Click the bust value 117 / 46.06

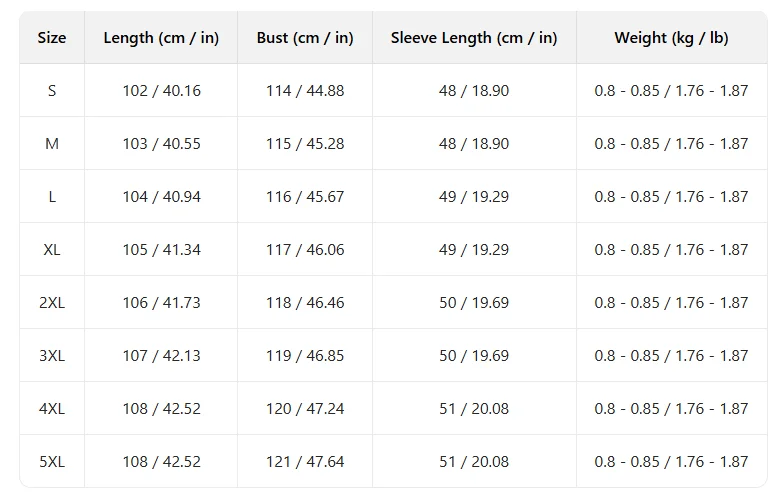pos(305,249)
